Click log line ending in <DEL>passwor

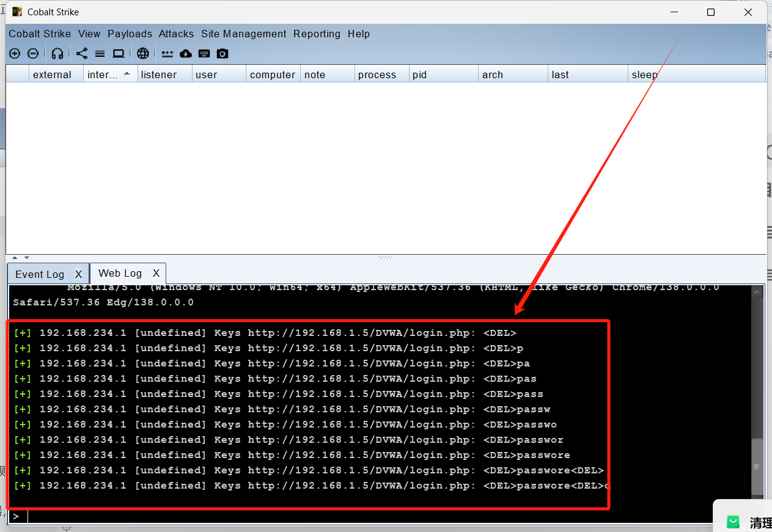click(x=289, y=440)
